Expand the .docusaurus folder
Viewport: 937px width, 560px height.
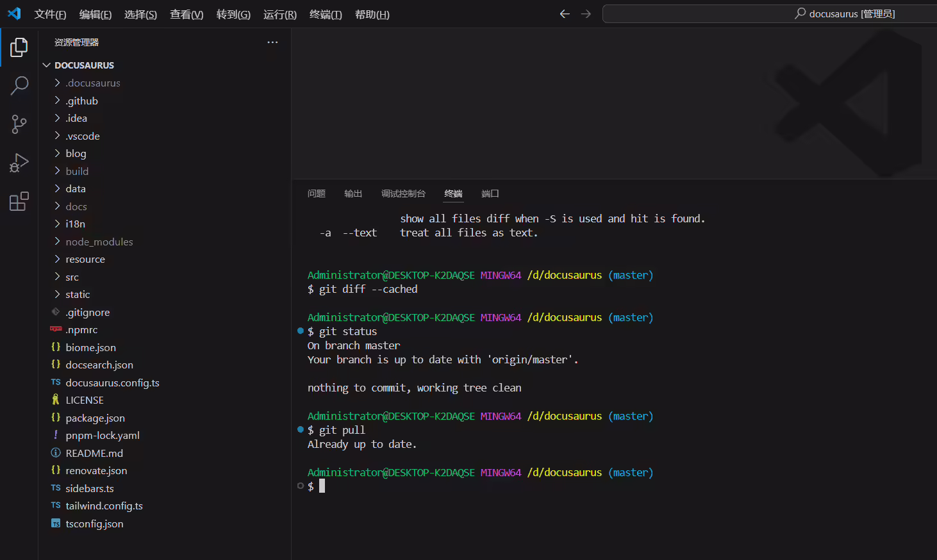(57, 83)
